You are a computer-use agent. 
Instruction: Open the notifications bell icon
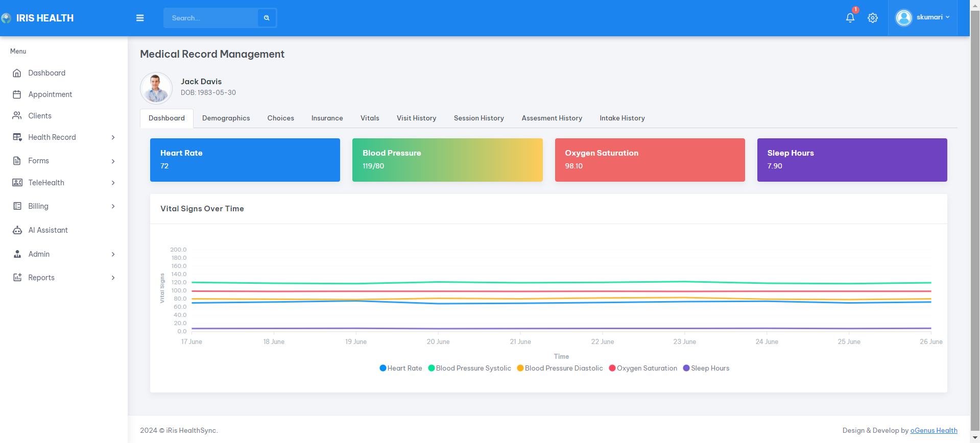(x=850, y=18)
